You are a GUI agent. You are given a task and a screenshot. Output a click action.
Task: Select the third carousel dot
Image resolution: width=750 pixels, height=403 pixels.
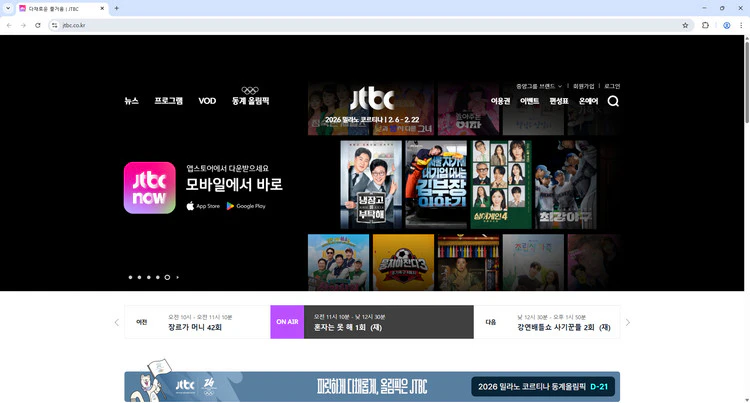click(x=148, y=277)
